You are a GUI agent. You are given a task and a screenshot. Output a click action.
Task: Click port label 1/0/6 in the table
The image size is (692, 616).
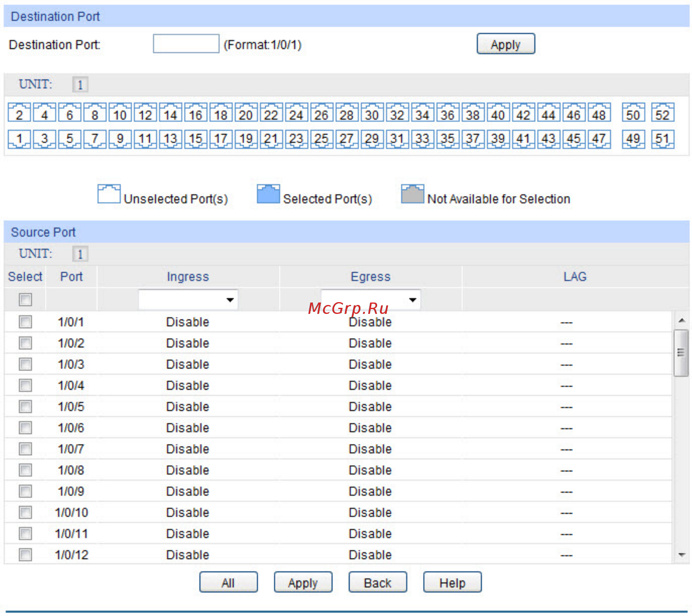point(71,427)
